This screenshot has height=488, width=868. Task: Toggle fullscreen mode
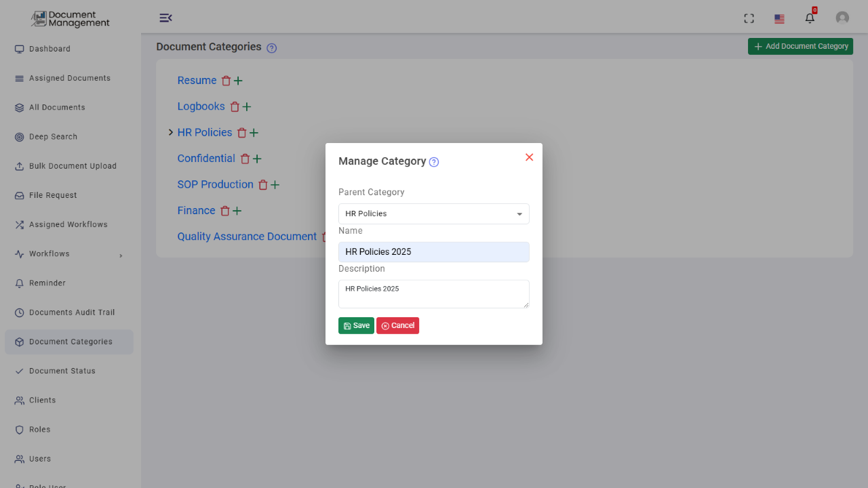[x=749, y=18]
